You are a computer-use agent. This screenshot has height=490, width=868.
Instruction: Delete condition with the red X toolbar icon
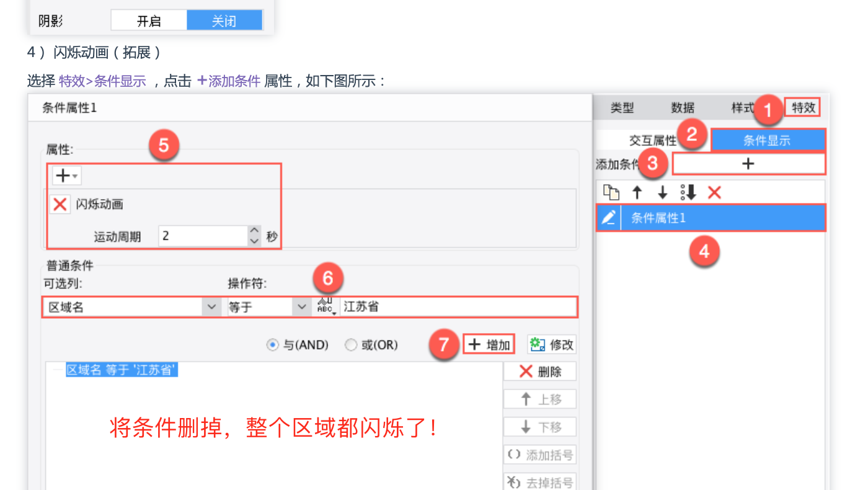[x=714, y=193]
